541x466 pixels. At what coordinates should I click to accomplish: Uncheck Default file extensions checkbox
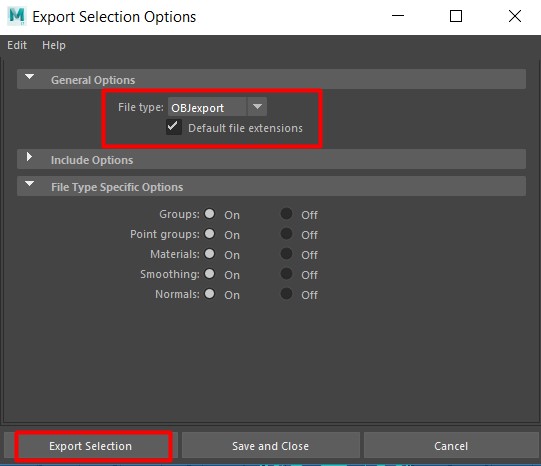click(174, 127)
